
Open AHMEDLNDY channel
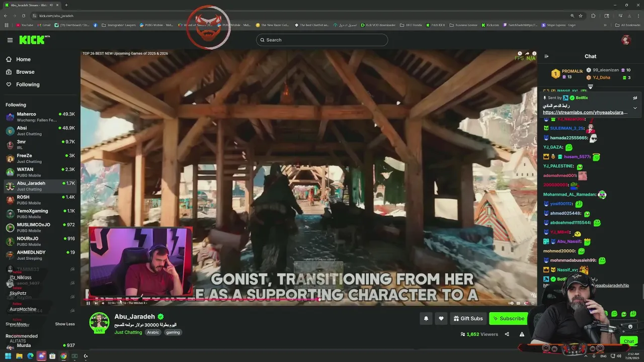40,255
